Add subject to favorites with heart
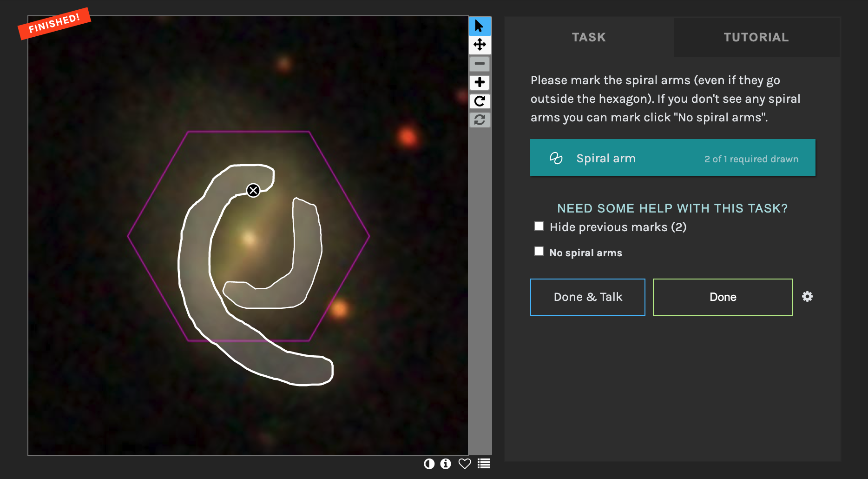The width and height of the screenshot is (868, 479). pyautogui.click(x=465, y=464)
